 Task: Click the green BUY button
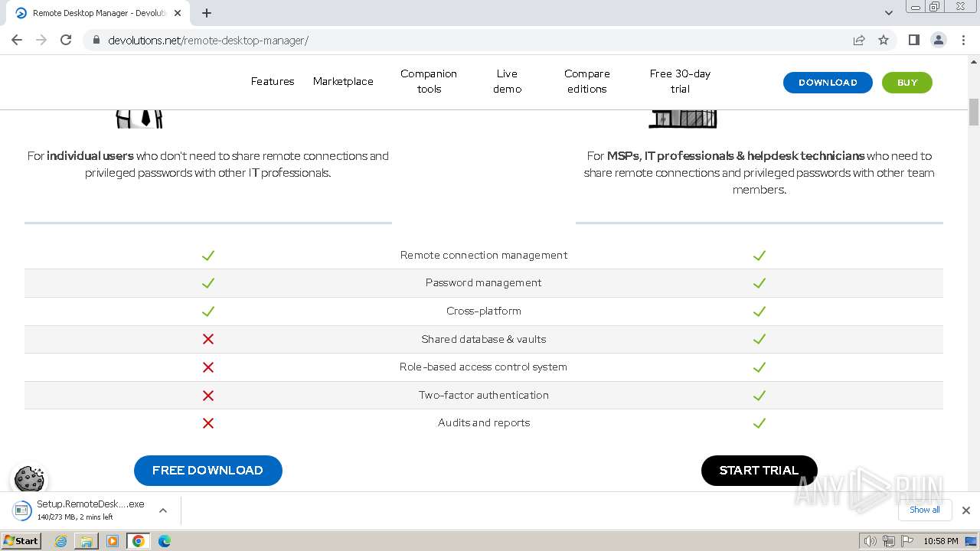coord(907,83)
